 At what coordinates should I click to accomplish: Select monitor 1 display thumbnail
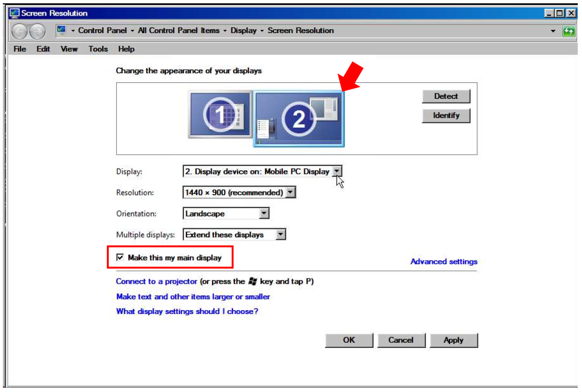(220, 114)
